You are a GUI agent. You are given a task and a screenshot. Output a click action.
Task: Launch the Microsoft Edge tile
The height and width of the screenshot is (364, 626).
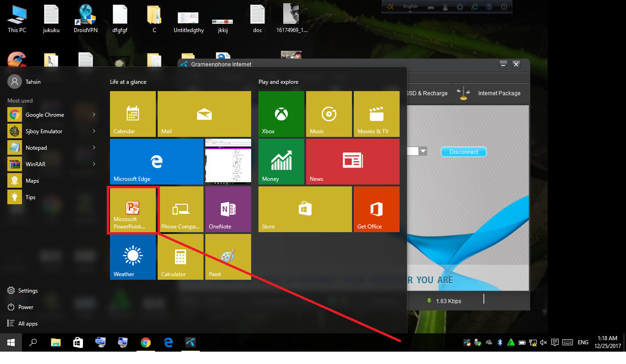tap(156, 162)
